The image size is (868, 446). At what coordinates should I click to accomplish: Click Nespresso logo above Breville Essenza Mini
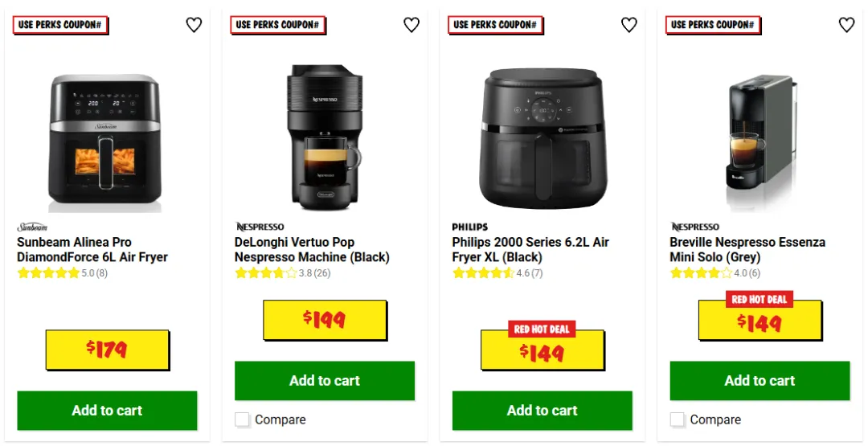tap(694, 227)
